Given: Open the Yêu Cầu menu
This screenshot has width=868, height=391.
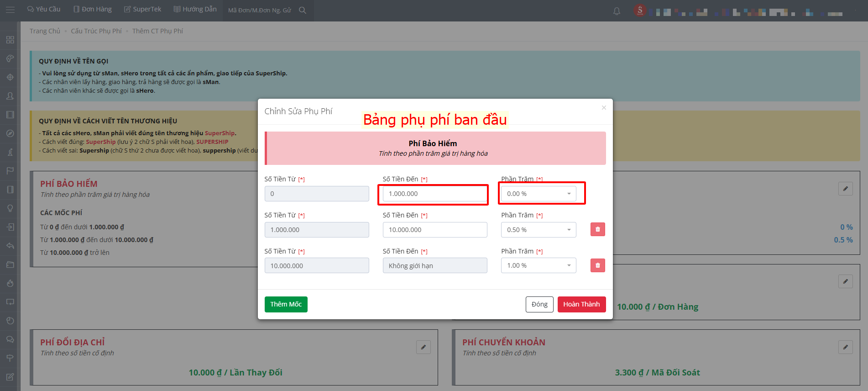Looking at the screenshot, I should click(44, 9).
